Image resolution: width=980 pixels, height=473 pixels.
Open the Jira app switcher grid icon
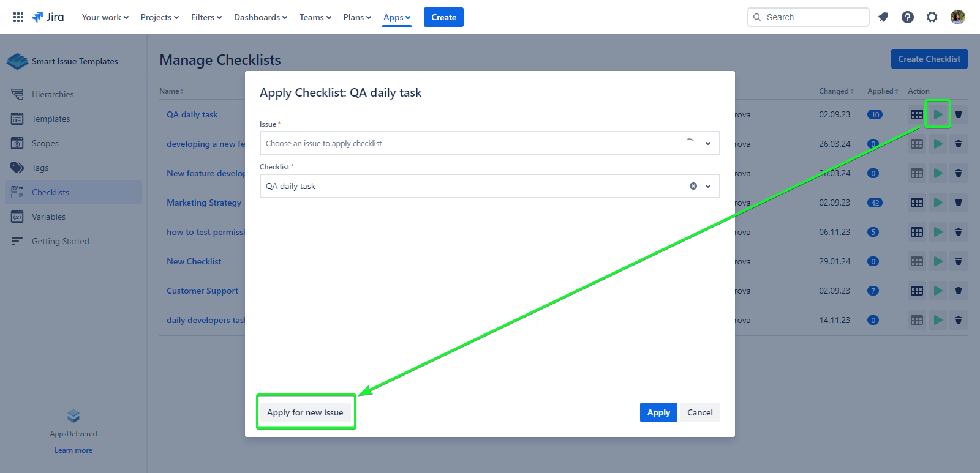18,17
